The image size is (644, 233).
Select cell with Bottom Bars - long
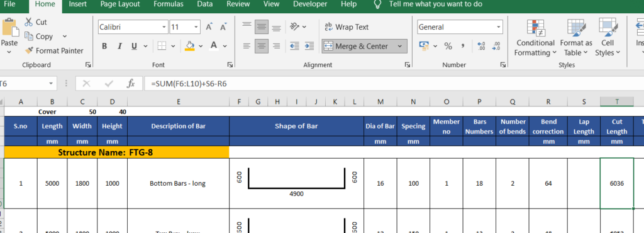tap(178, 183)
